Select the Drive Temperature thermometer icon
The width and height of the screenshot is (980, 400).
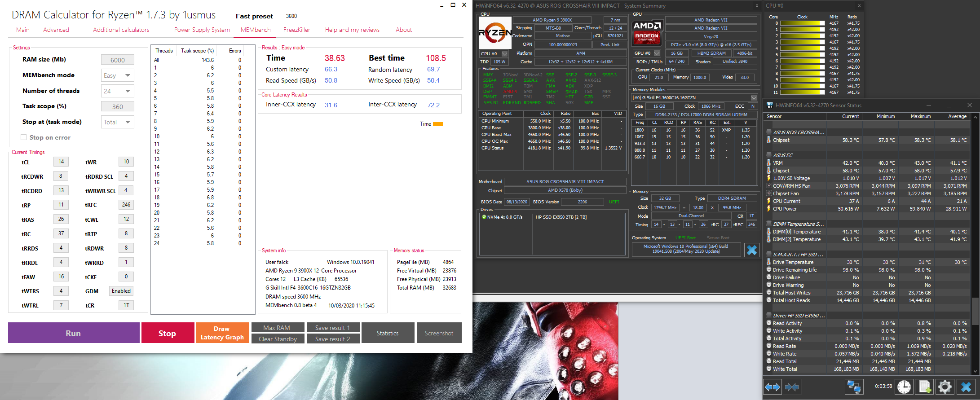coord(768,262)
